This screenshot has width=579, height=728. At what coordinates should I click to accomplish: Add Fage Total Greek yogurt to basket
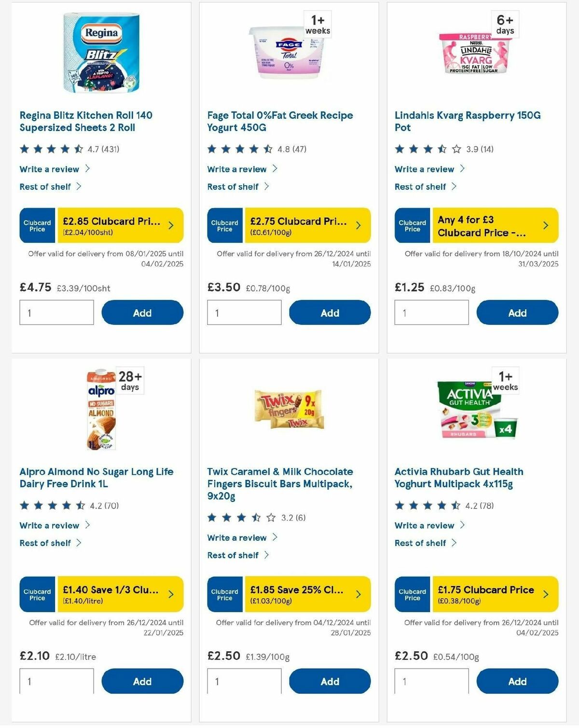330,312
